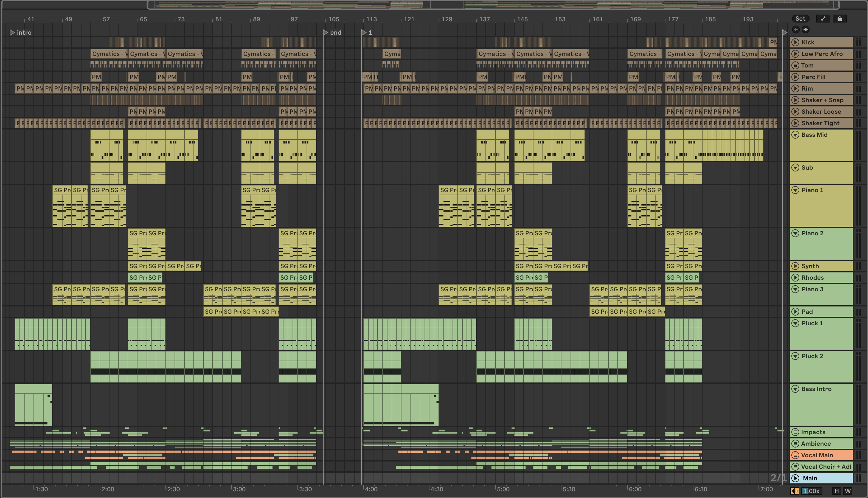Toggle the orange waveform display button
This screenshot has height=498, width=868.
pyautogui.click(x=794, y=491)
